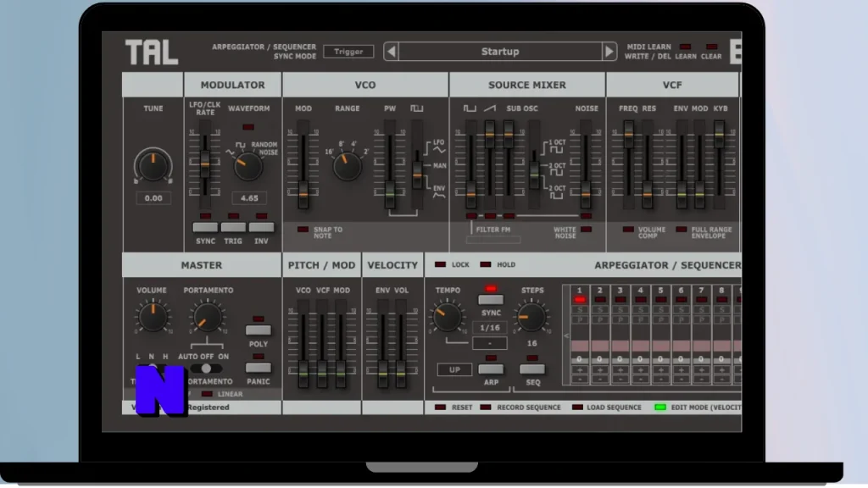868x488 pixels.
Task: Click the LFO/CLK RATE slider handle
Action: tap(205, 163)
